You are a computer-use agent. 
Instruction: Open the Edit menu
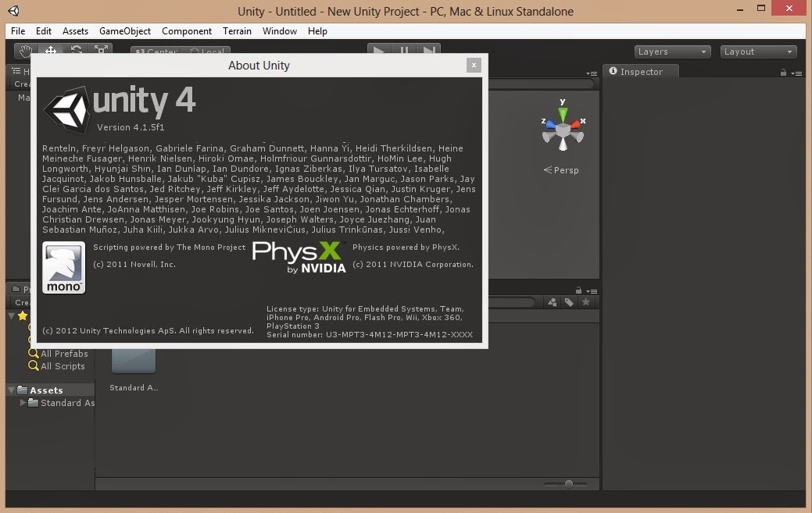click(x=44, y=31)
